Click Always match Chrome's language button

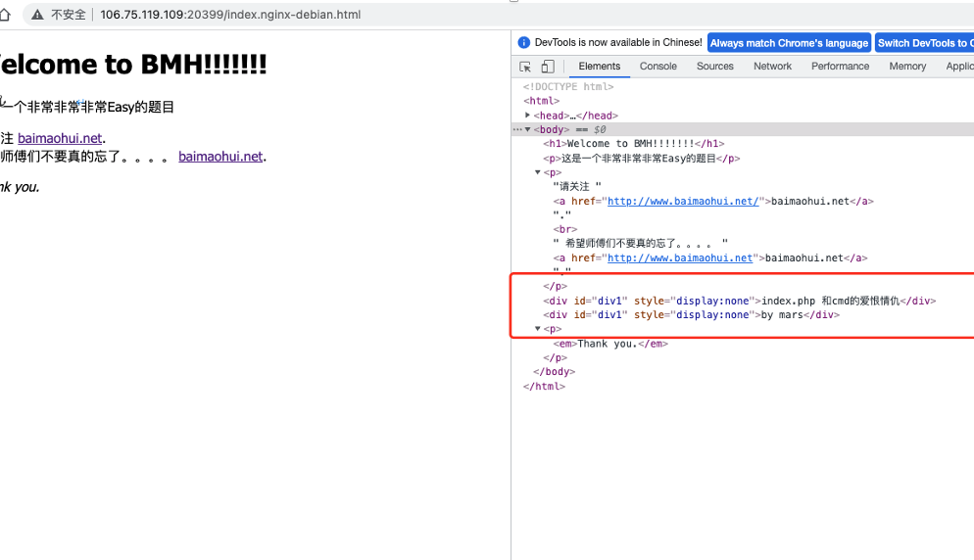[789, 43]
